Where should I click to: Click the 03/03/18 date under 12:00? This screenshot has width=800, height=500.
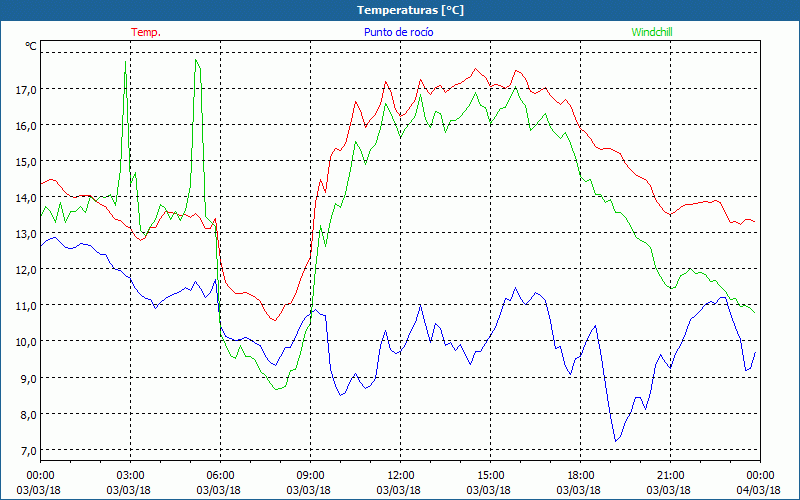pyautogui.click(x=398, y=490)
